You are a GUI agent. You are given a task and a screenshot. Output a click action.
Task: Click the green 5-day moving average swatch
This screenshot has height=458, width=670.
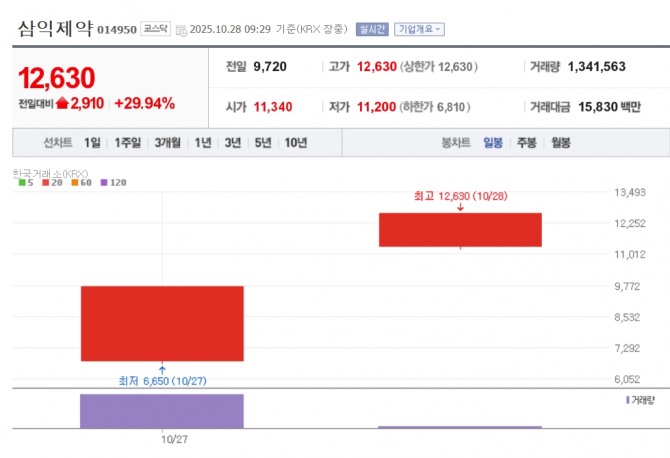pyautogui.click(x=22, y=183)
